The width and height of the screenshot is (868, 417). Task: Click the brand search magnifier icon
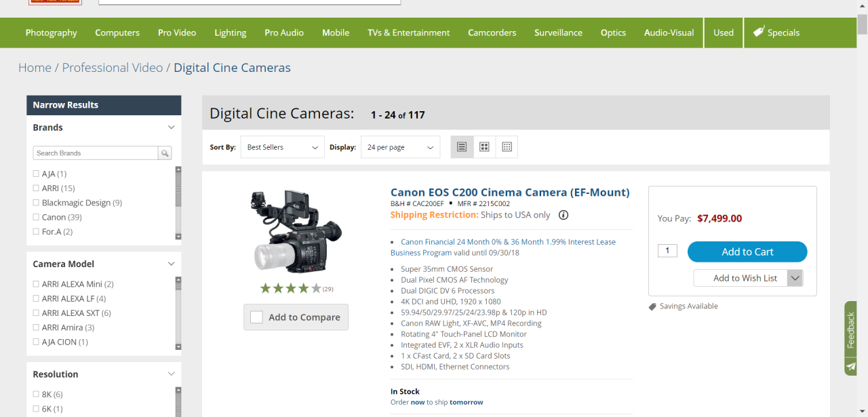pyautogui.click(x=165, y=153)
